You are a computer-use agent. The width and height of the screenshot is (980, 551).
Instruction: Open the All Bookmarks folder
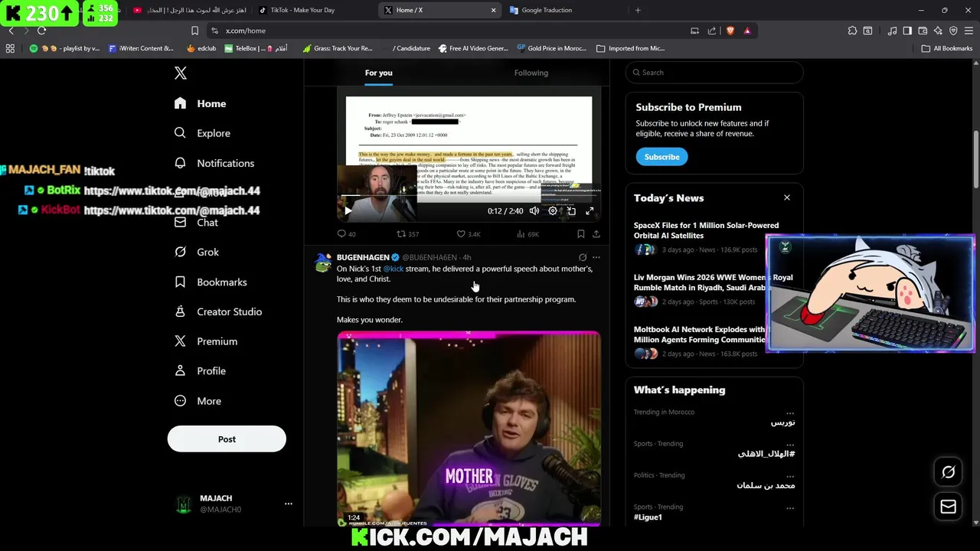[946, 48]
